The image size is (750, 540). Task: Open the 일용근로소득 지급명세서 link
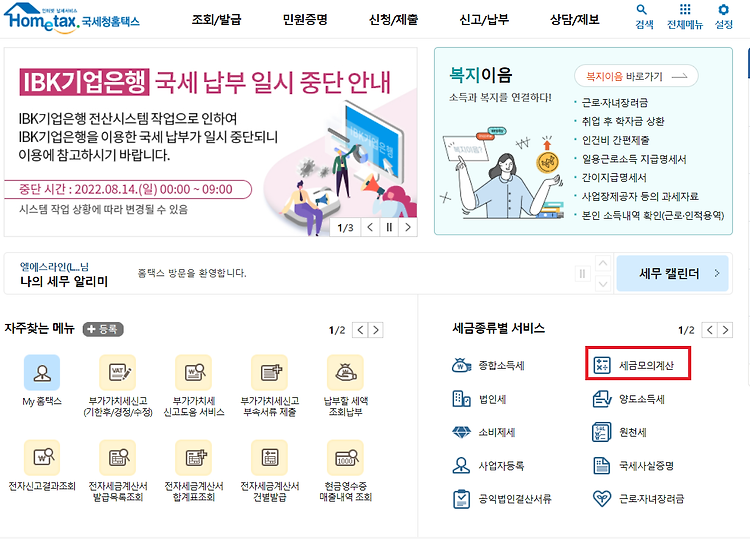[634, 159]
